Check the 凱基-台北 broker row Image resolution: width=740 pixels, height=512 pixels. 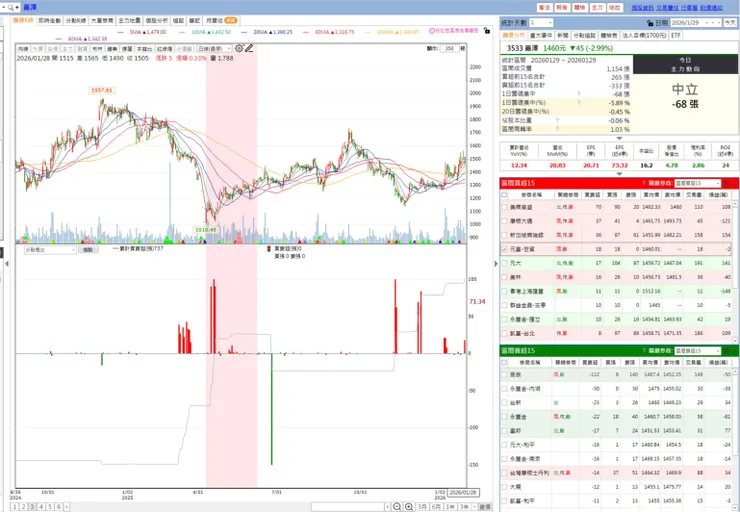504,334
